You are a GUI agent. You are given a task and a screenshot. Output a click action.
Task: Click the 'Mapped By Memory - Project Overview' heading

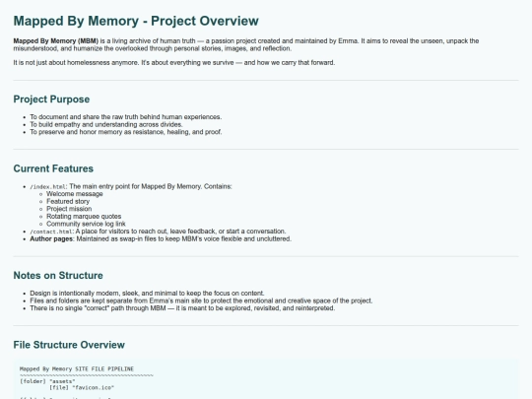(x=136, y=21)
